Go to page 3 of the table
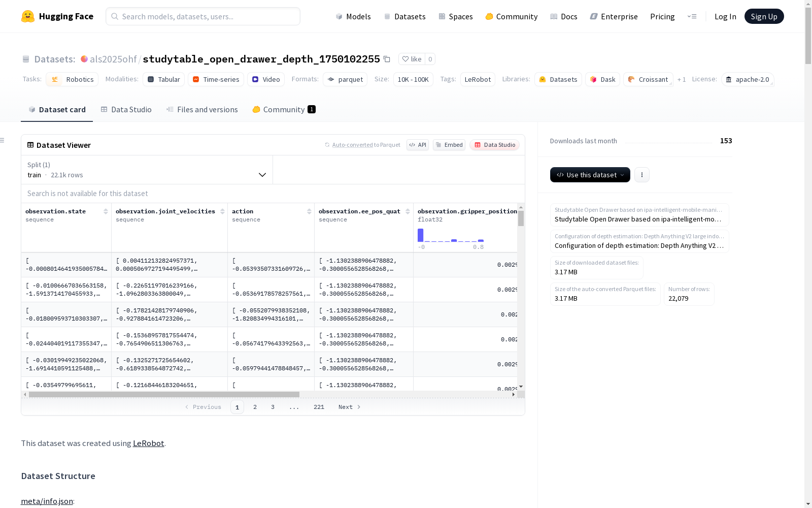812x508 pixels. pyautogui.click(x=273, y=407)
